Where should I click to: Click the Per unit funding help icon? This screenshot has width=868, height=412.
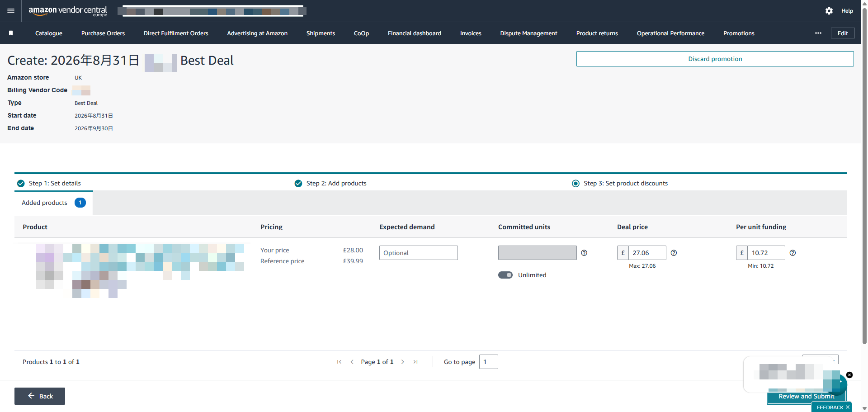pyautogui.click(x=793, y=253)
